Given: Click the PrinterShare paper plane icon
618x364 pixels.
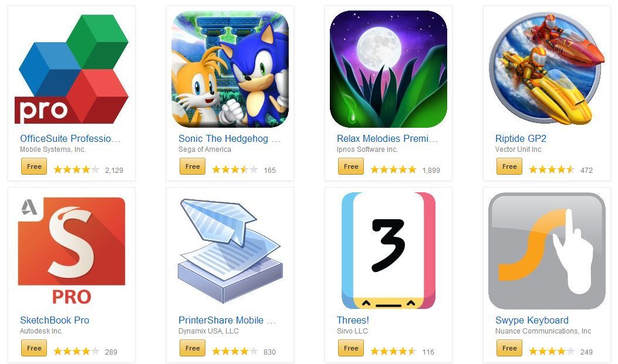Looking at the screenshot, I should point(230,251).
